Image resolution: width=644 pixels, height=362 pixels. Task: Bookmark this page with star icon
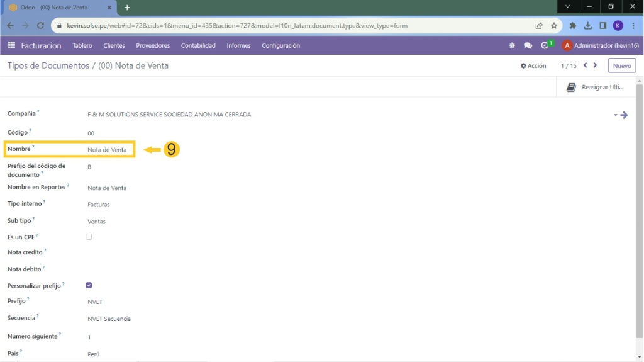554,26
